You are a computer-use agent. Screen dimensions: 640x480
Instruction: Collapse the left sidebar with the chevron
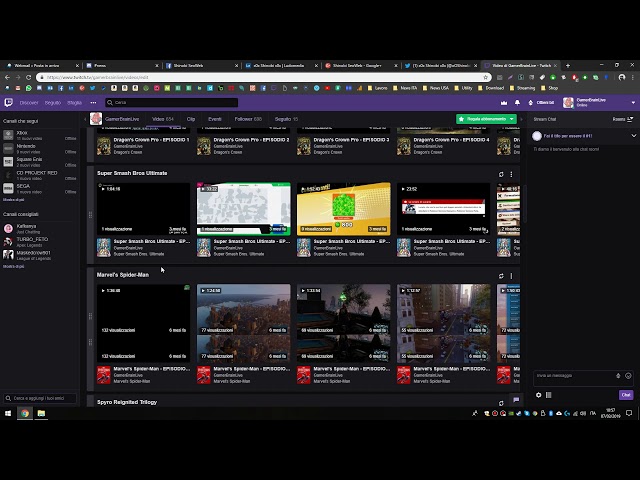coord(85,119)
